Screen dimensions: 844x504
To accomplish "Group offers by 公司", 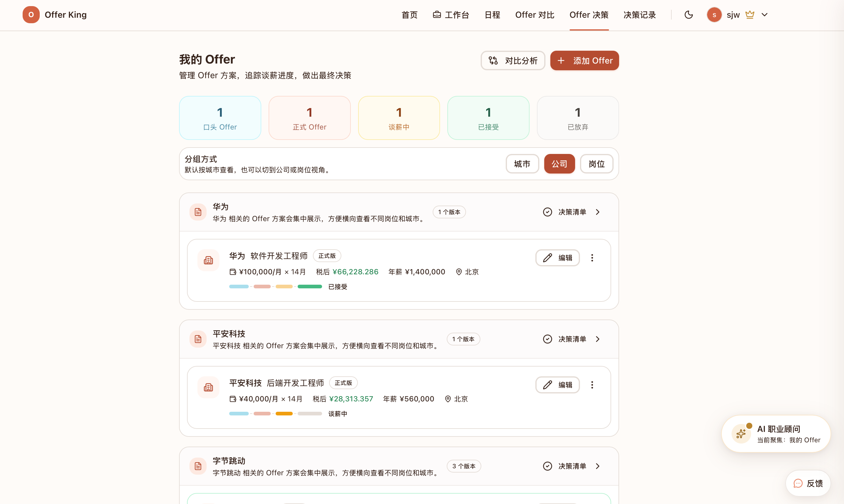I will [x=559, y=164].
